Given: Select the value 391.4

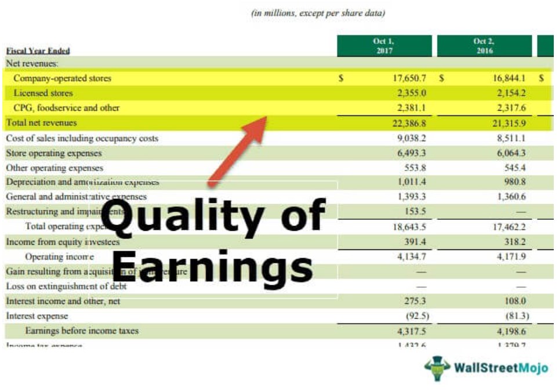Looking at the screenshot, I should (415, 242).
